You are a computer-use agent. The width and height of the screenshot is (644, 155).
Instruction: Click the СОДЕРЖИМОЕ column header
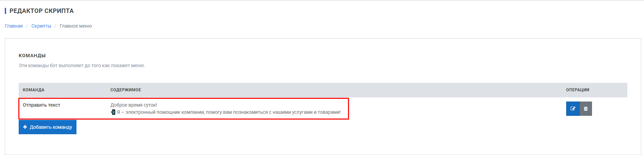coord(126,90)
